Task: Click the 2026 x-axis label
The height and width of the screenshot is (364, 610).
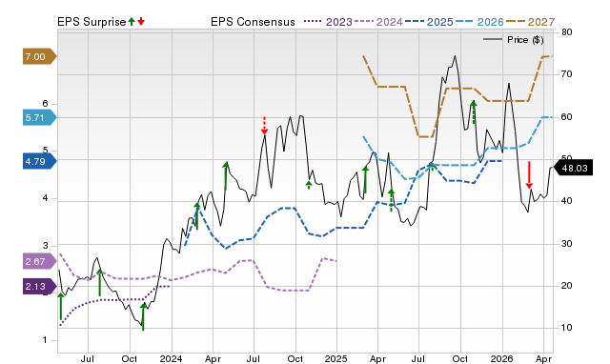Action: (502, 358)
